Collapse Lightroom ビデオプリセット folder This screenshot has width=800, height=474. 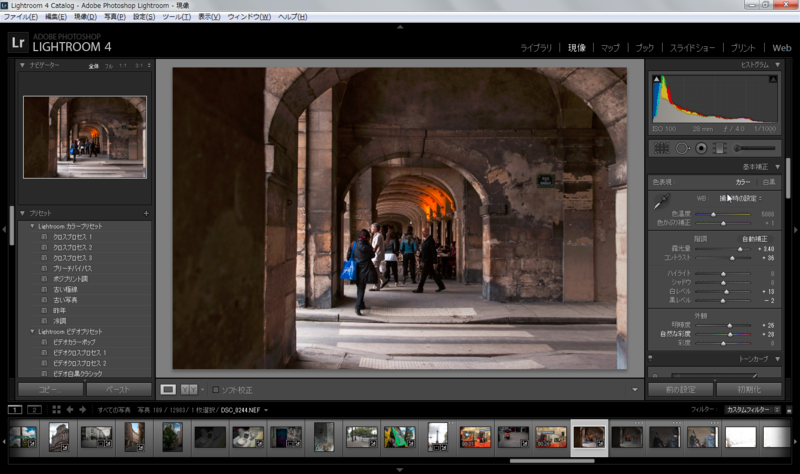(x=33, y=332)
